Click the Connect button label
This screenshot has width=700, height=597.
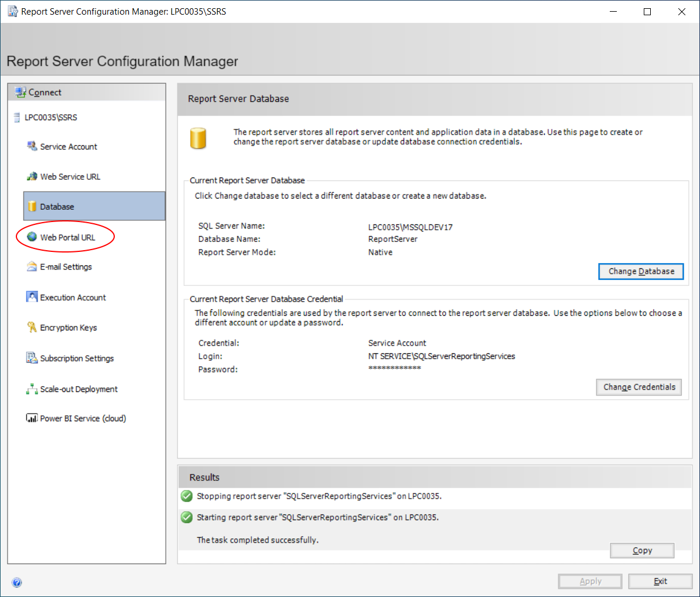45,93
